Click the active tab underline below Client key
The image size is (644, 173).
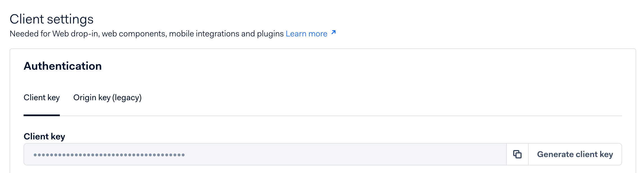coord(42,115)
